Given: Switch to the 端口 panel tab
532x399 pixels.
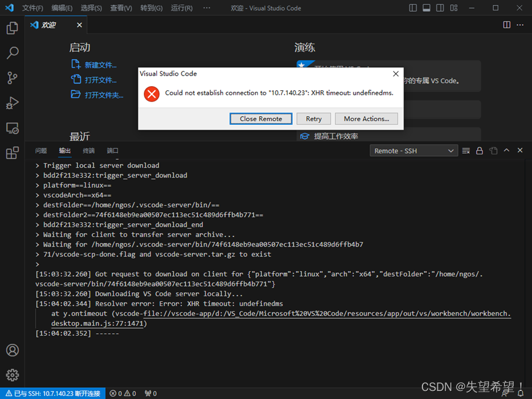Looking at the screenshot, I should (x=113, y=151).
